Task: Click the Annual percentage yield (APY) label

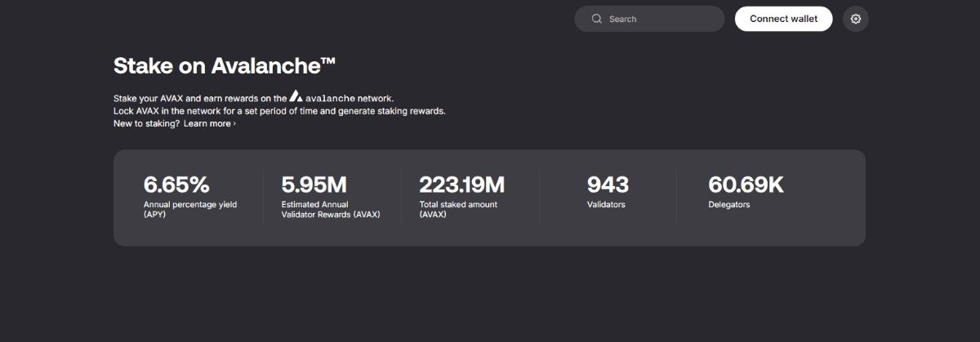Action: (x=190, y=210)
